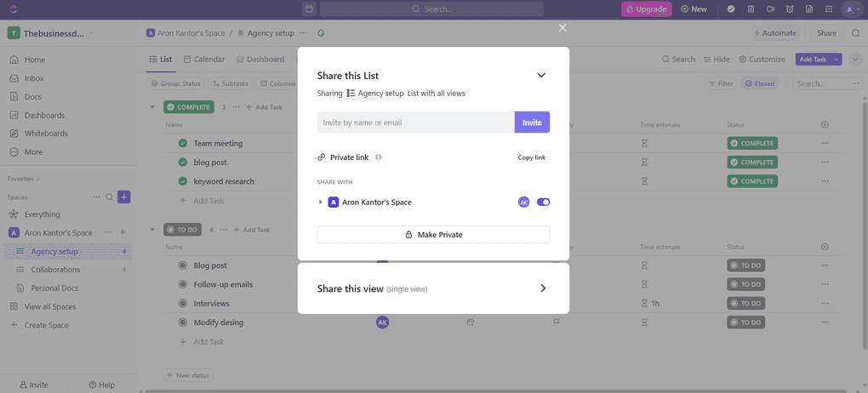Select Everything in the sidebar

pyautogui.click(x=42, y=214)
